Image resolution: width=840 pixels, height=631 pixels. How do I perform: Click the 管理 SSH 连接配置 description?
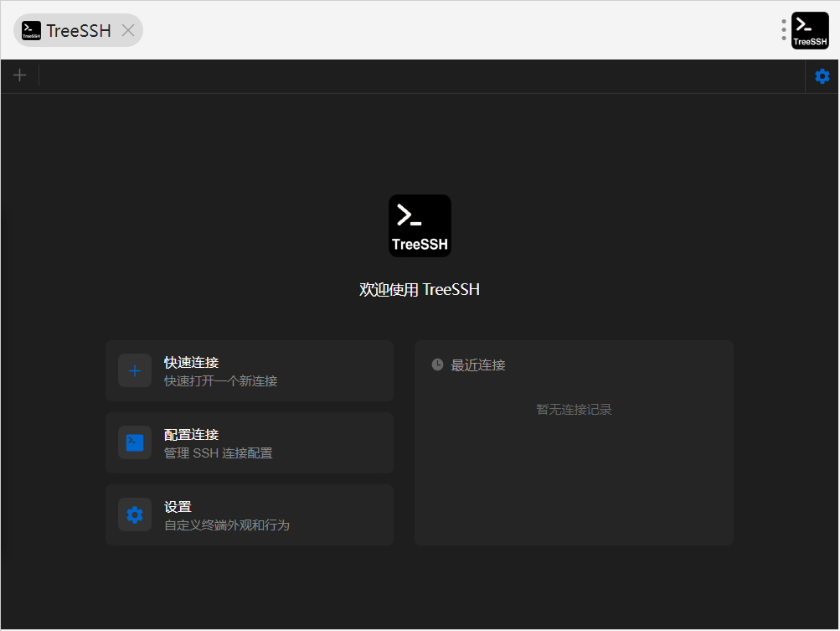(x=218, y=453)
